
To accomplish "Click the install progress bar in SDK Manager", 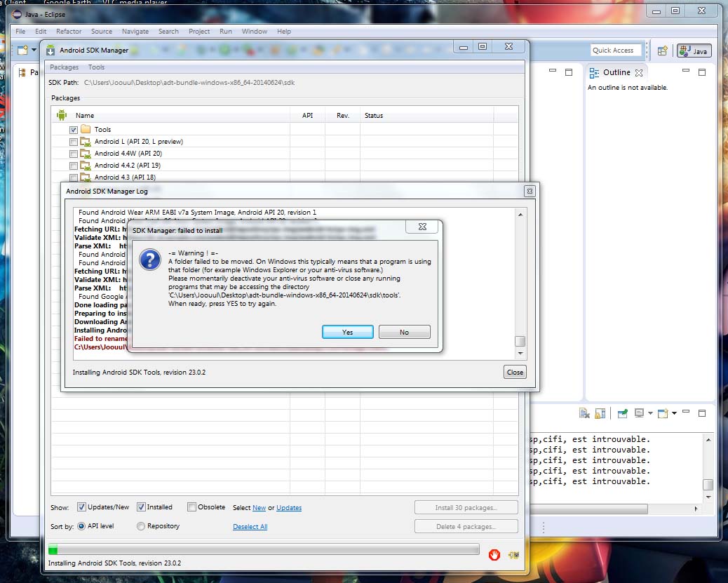I will 264,549.
